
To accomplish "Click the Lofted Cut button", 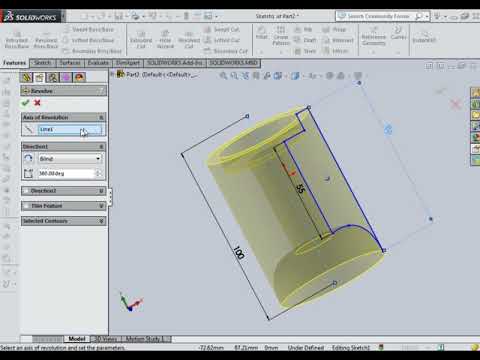I will point(222,40).
